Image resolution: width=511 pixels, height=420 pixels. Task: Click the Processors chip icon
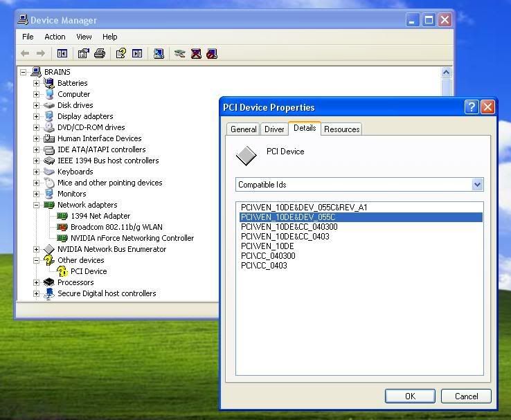49,282
